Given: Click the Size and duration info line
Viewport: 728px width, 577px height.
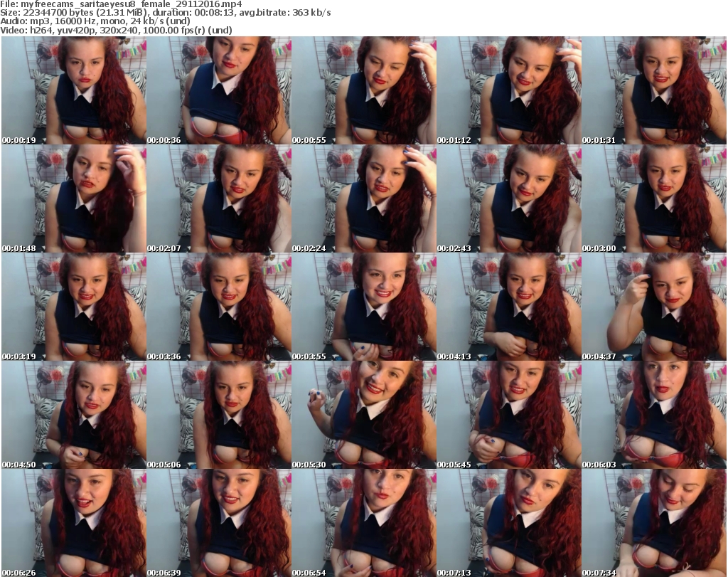Looking at the screenshot, I should pyautogui.click(x=166, y=13).
